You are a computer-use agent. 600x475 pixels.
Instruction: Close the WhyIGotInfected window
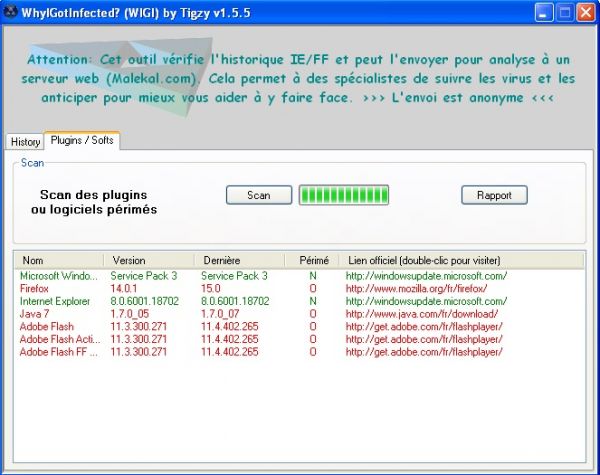(x=586, y=13)
